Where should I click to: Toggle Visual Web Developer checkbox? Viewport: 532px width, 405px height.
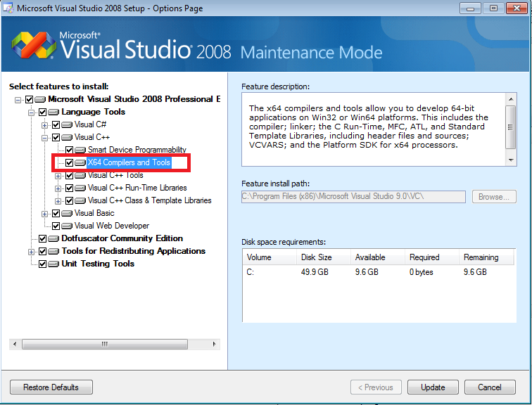[56, 226]
